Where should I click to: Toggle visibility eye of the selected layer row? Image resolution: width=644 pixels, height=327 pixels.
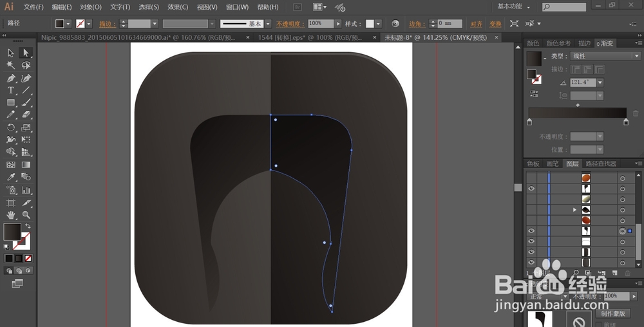click(531, 231)
